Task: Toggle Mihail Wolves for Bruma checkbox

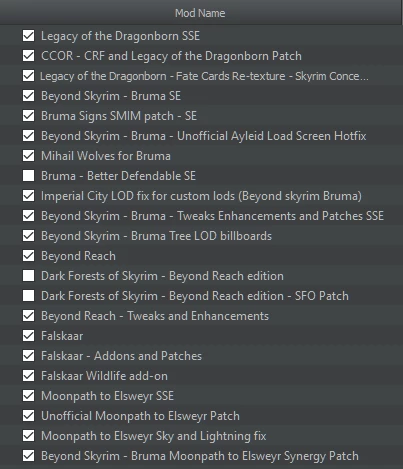Action: click(28, 155)
